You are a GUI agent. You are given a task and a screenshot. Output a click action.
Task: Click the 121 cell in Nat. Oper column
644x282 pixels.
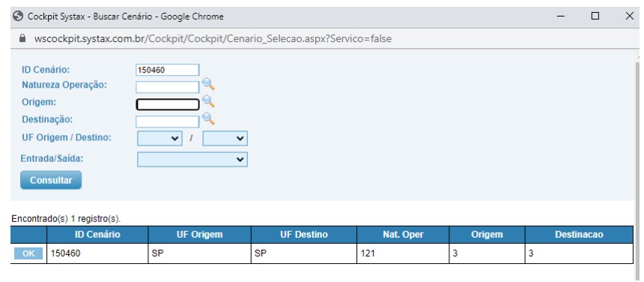(403, 253)
